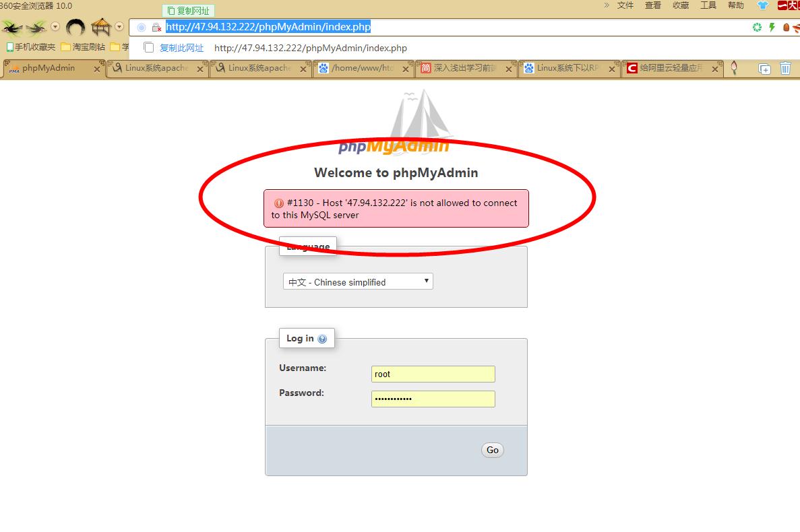Click the red error icon before #1130
This screenshot has width=800, height=532.
click(278, 203)
